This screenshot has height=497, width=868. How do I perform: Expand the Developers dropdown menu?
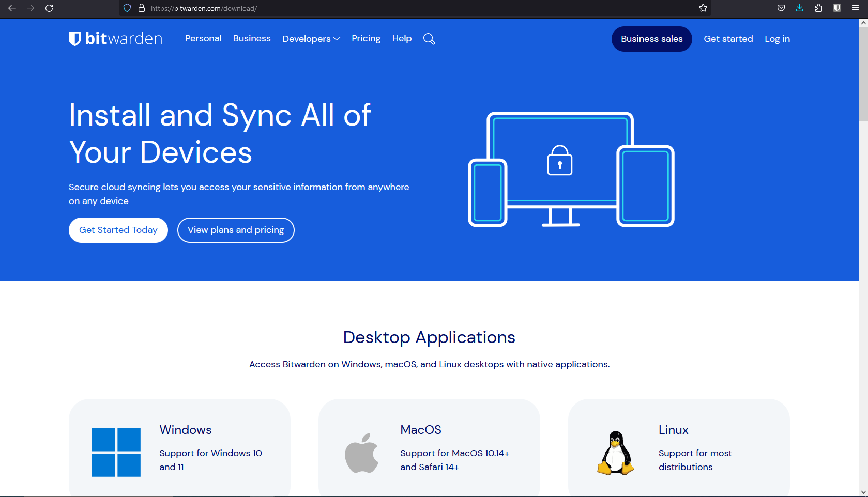pyautogui.click(x=311, y=39)
